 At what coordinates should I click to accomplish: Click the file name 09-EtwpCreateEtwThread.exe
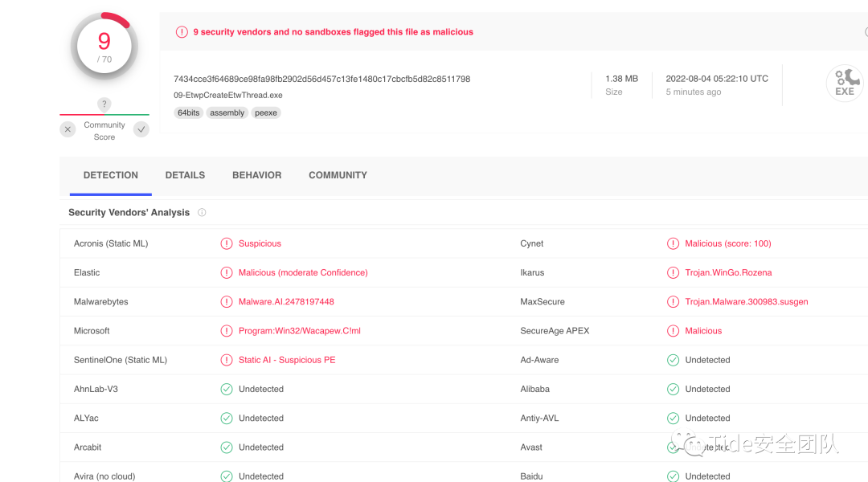(x=228, y=95)
